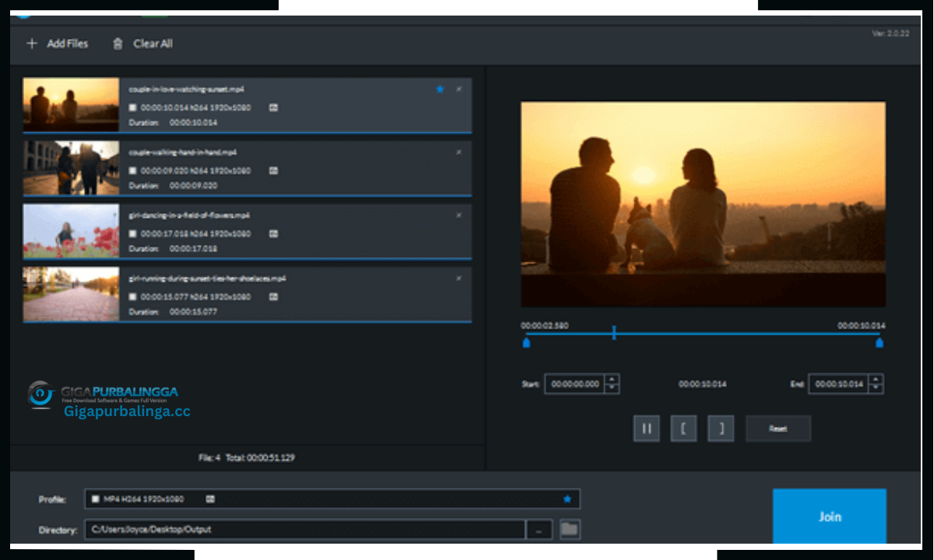Click file name girl-dancing-in-a-field-of-flowers.mp4
934x560 pixels.
189,215
